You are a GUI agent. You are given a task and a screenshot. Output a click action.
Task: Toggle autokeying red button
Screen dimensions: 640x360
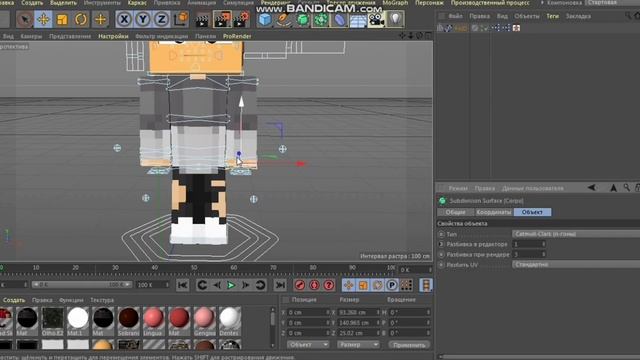pos(314,285)
